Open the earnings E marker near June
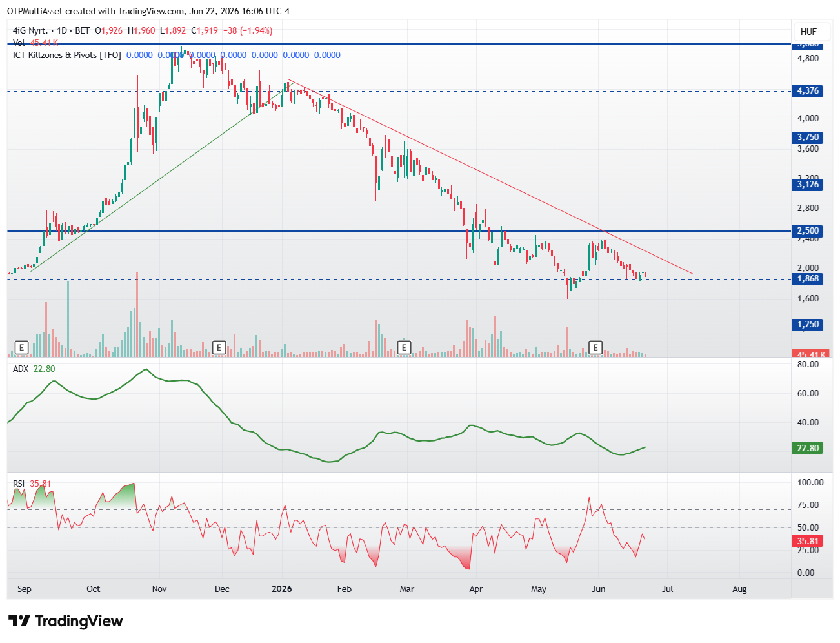 (x=595, y=348)
